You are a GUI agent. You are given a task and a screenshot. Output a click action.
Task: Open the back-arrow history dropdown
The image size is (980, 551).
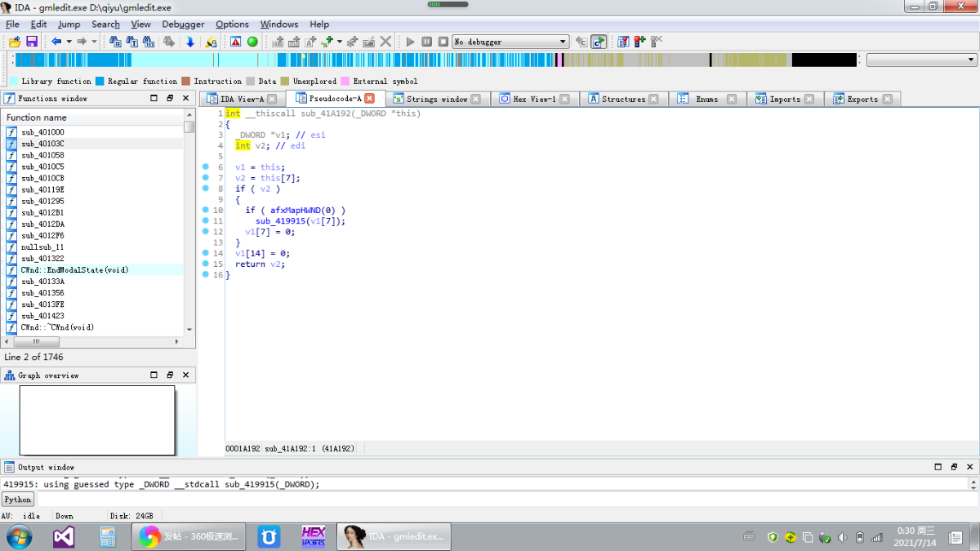[x=69, y=42]
